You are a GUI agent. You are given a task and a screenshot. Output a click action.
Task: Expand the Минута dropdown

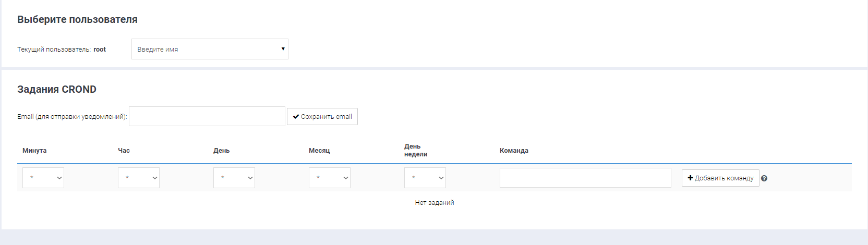tap(43, 178)
